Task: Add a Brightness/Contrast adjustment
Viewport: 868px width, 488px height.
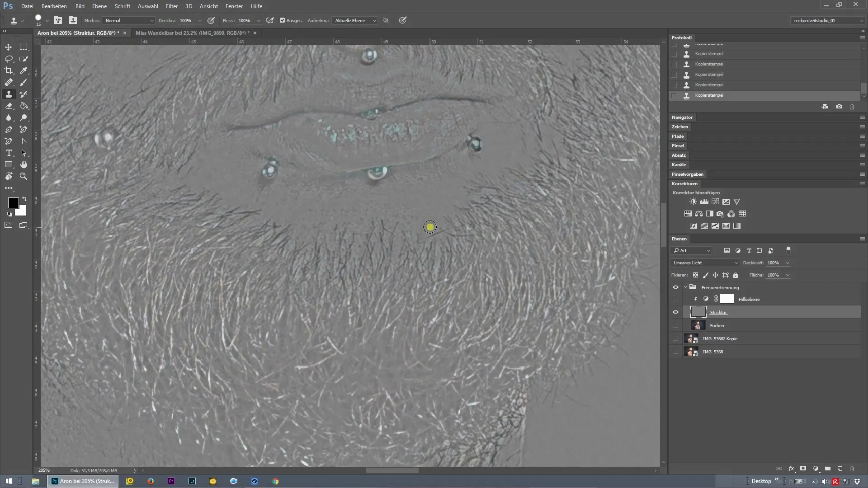Action: [693, 202]
